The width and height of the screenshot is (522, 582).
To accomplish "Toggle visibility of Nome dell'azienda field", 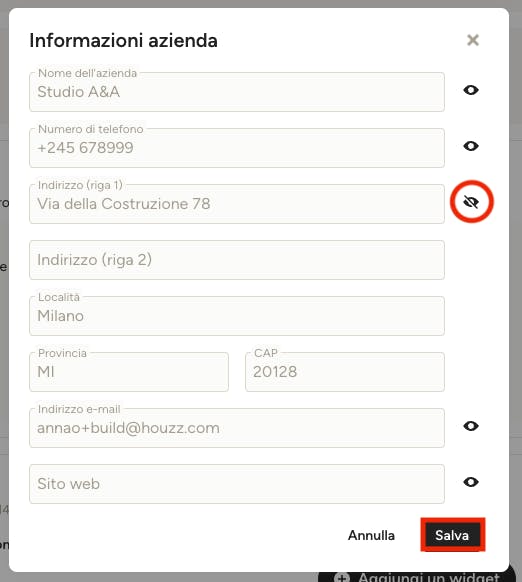I will point(471,90).
